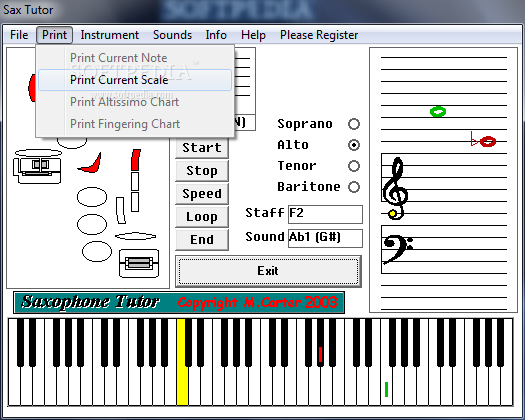Click the Exit button
This screenshot has width=525, height=420.
pyautogui.click(x=268, y=271)
